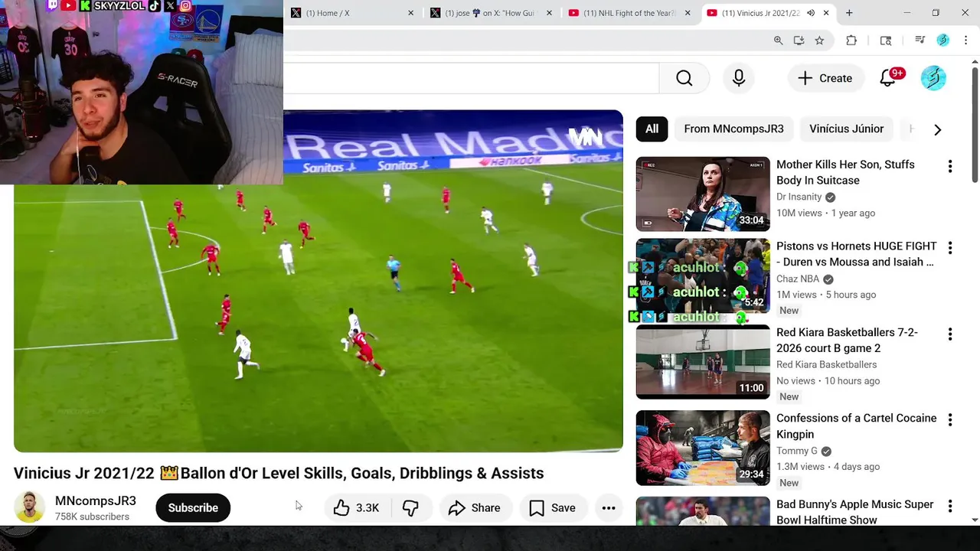980x551 pixels.
Task: Focus the YouTube search input field
Action: coord(471,78)
